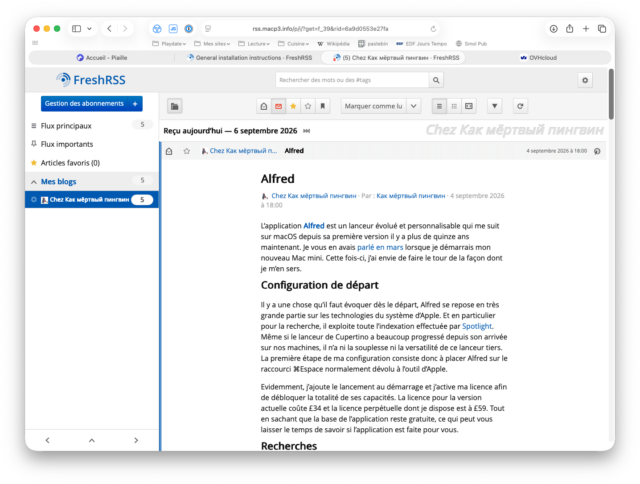Click Gestion des abonnements button
Image resolution: width=640 pixels, height=484 pixels.
pos(84,104)
